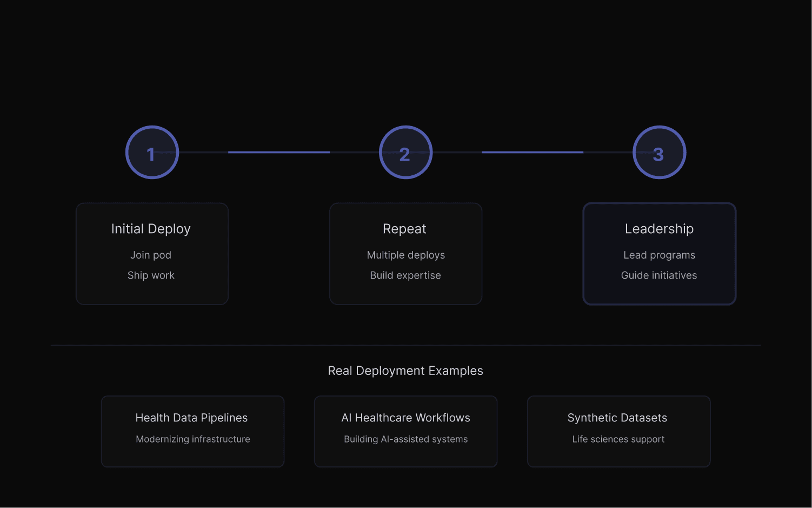The width and height of the screenshot is (812, 508).
Task: Click the Life sciences support subtitle
Action: pyautogui.click(x=618, y=439)
